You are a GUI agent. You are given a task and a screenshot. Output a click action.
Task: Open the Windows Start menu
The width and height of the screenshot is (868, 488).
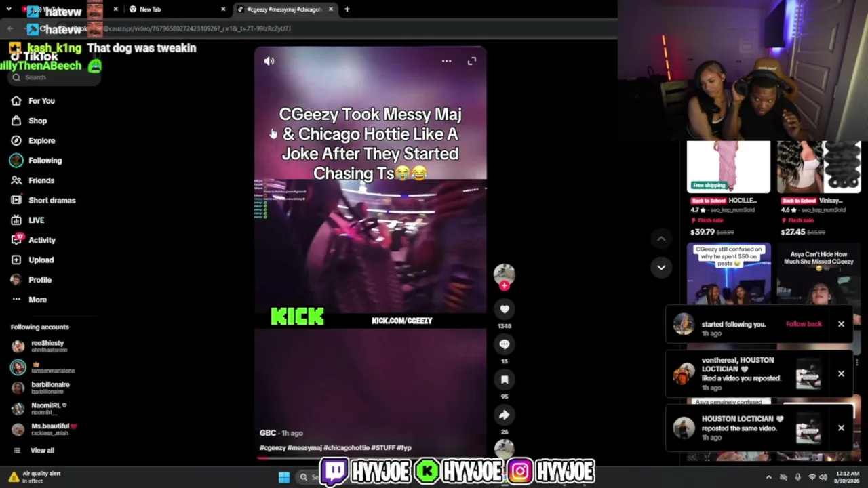point(284,477)
